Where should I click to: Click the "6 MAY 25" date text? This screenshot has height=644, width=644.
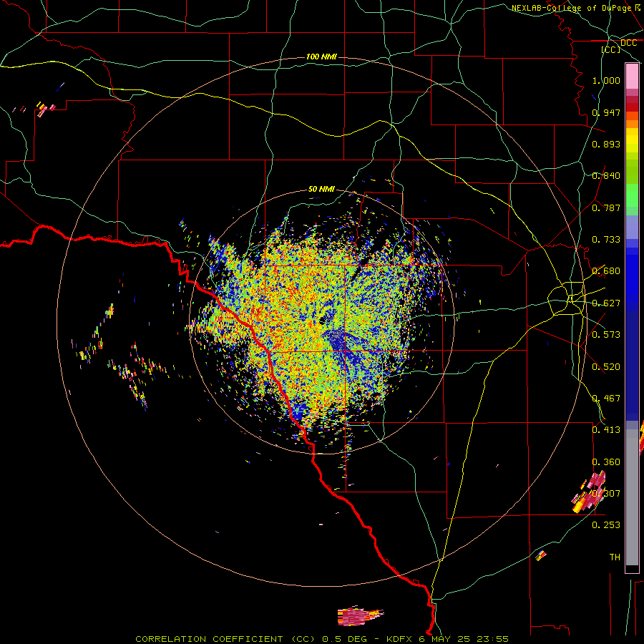click(x=445, y=639)
